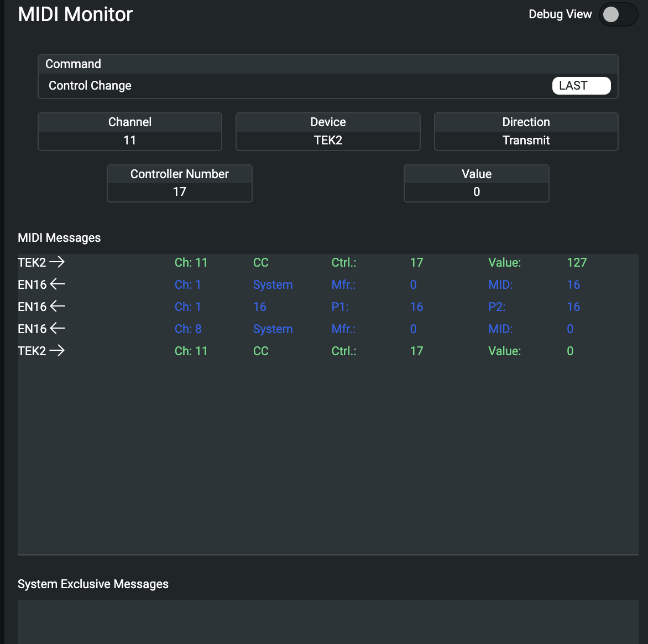Click Control Change command text

tap(90, 86)
